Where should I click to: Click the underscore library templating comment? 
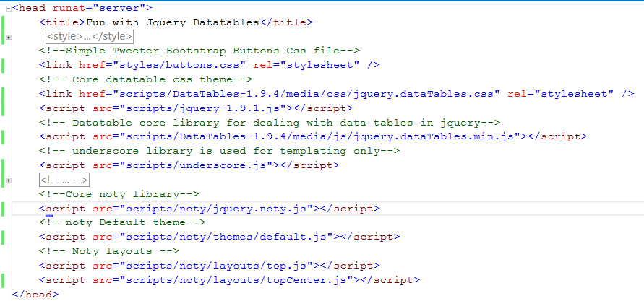tap(219, 151)
